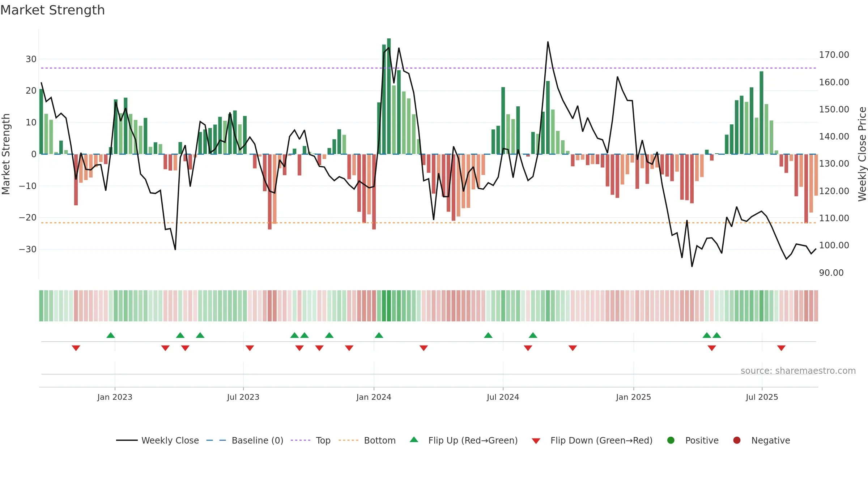The height and width of the screenshot is (488, 868).
Task: Click the red Flip Down triangle legend icon
Action: [536, 441]
